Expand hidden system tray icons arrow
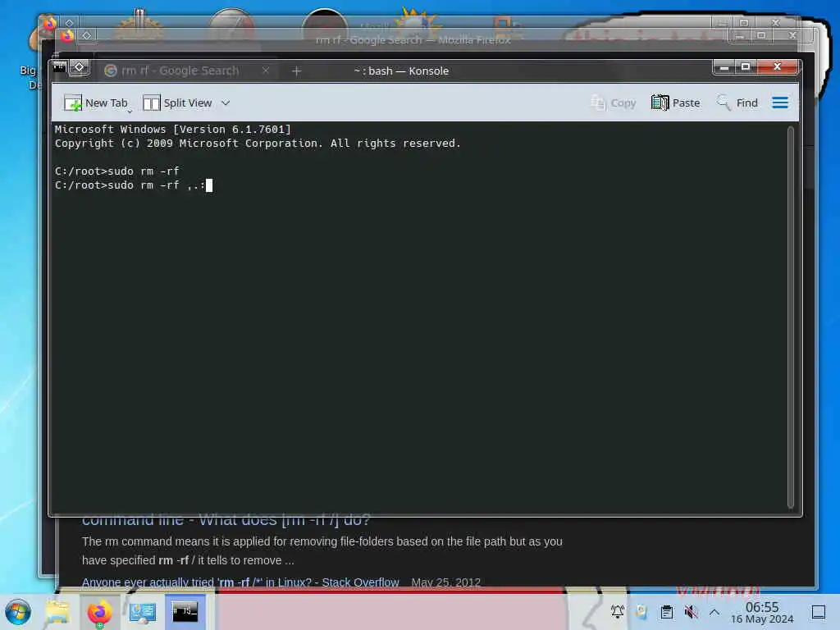 714,612
